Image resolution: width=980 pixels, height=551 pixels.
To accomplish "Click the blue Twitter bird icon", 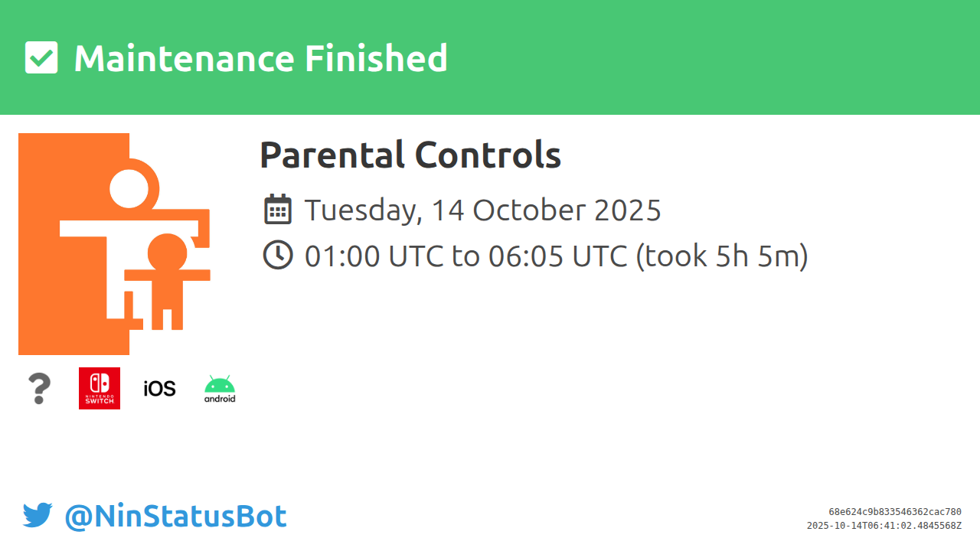I will coord(38,516).
